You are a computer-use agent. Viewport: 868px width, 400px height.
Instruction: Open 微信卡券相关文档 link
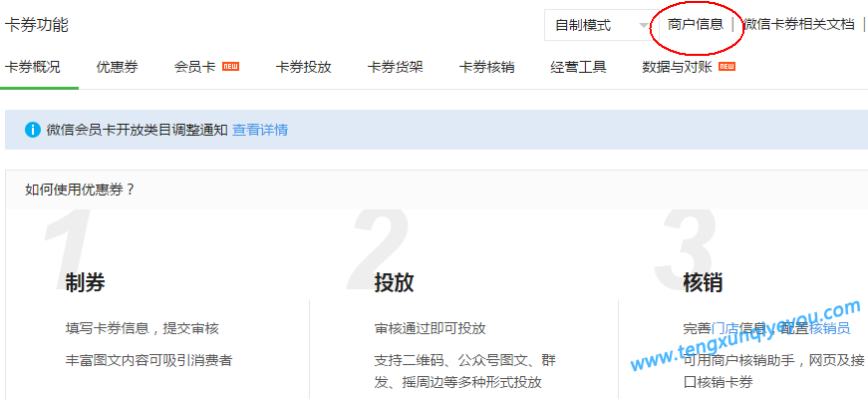coord(799,24)
